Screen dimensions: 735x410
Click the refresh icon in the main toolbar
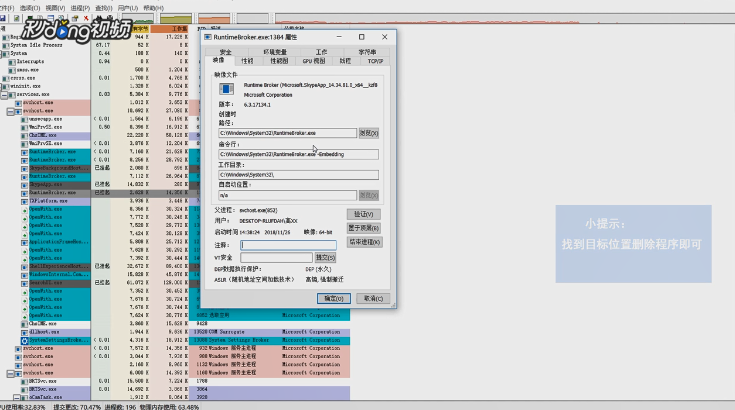(16, 18)
